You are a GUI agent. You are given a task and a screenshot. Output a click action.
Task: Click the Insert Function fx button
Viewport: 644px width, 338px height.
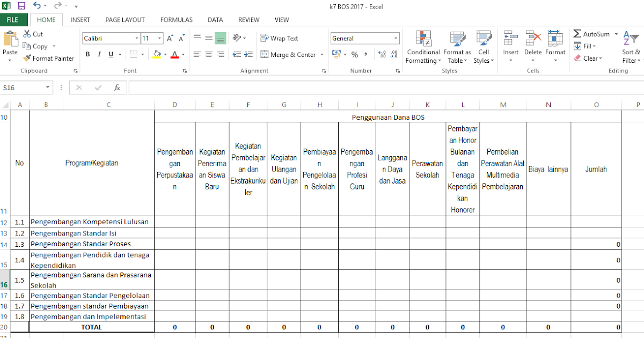tap(117, 87)
